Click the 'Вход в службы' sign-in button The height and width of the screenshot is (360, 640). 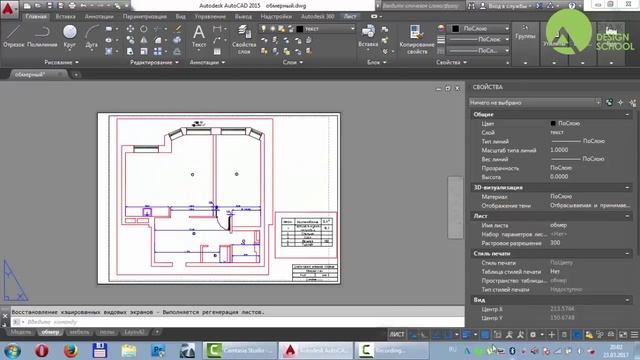tap(507, 6)
